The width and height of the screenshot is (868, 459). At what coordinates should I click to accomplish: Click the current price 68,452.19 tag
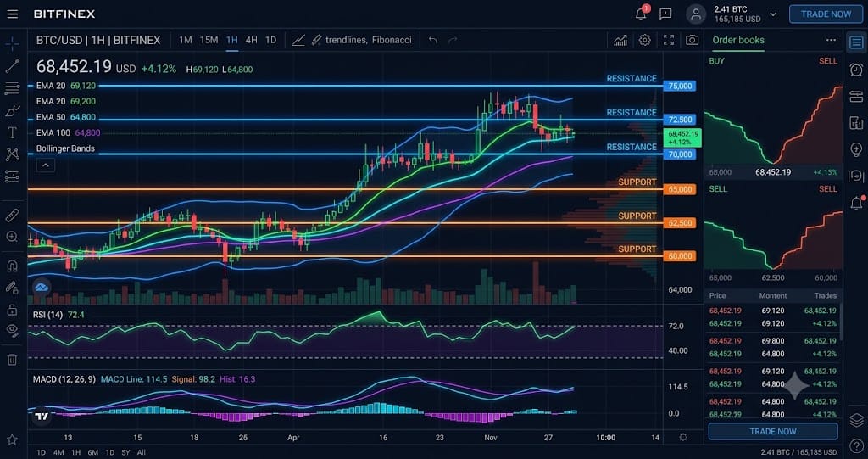(x=682, y=137)
